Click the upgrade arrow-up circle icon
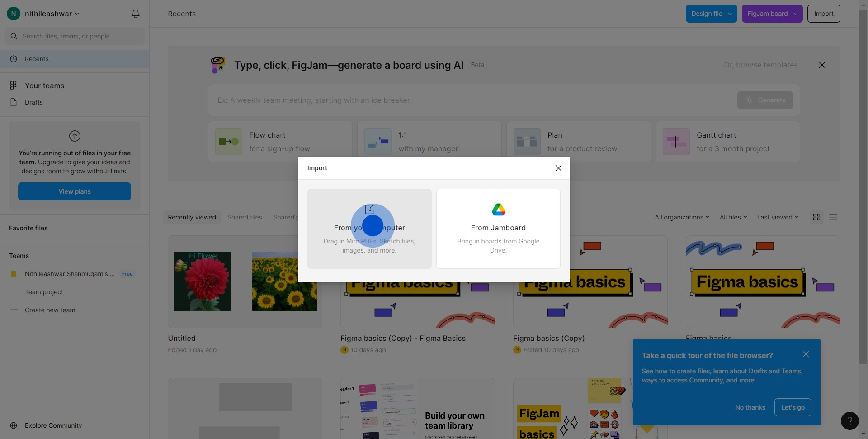Image resolution: width=868 pixels, height=439 pixels. [x=75, y=136]
